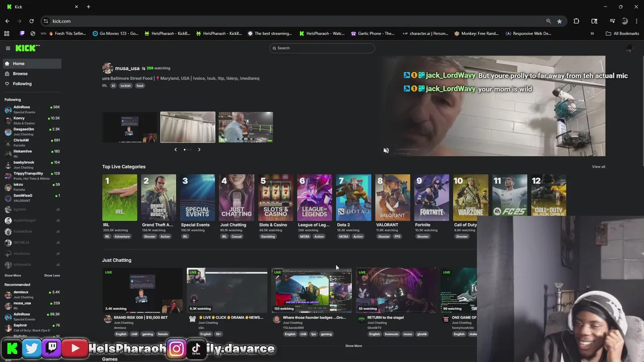
Task: Open the All Bookmarks folder
Action: tap(622, 34)
